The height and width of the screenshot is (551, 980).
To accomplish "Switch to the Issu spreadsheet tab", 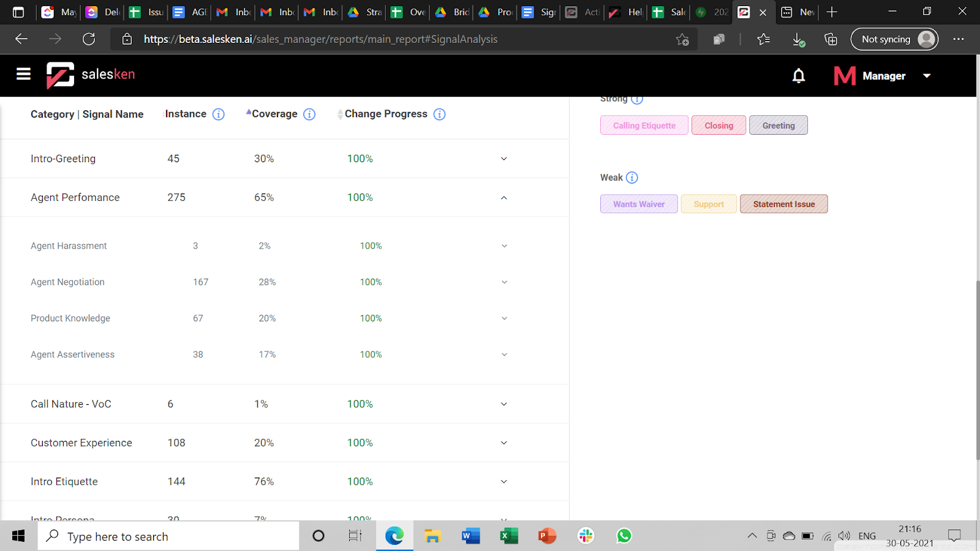I will 146,12.
